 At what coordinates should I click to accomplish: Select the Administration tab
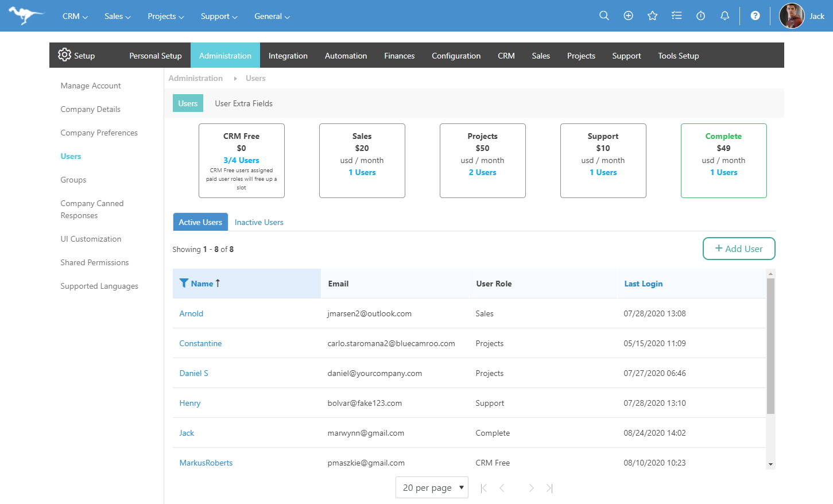tap(225, 56)
